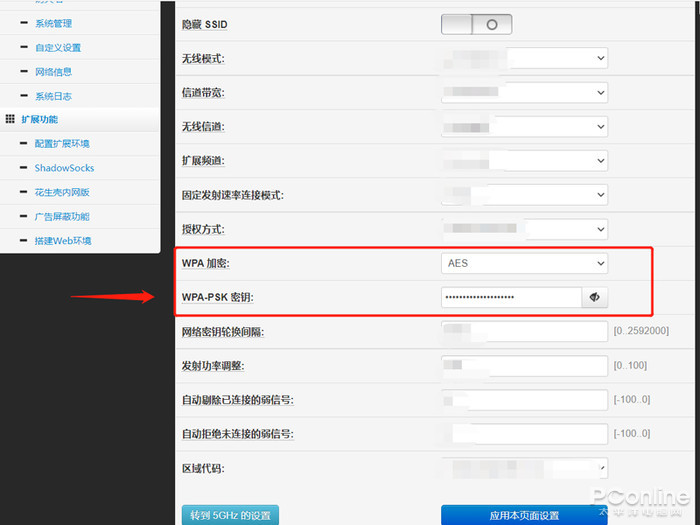700x525 pixels.
Task: Click the 网络密钥轮换间隔 input field
Action: tap(524, 332)
